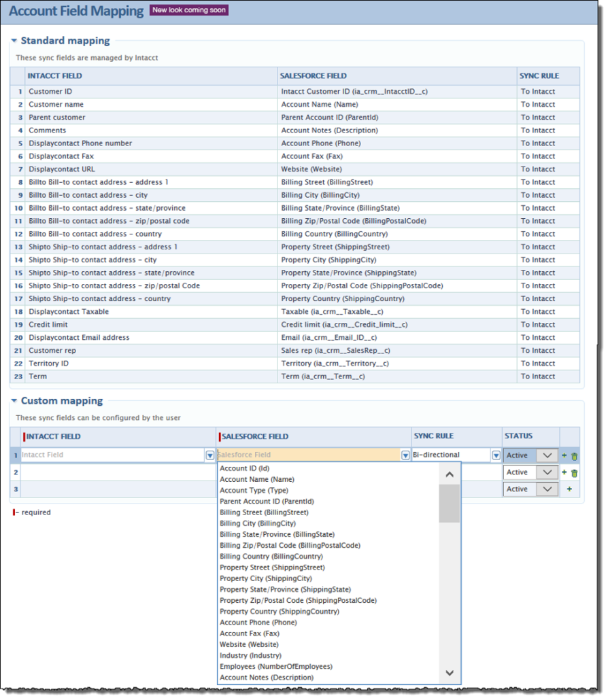Choose Billing City (BillingCity) in dropdown list
The height and width of the screenshot is (700, 608).
tap(258, 523)
